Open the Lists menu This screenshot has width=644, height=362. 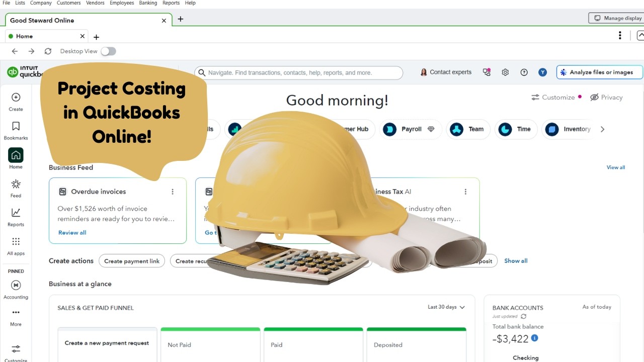[x=20, y=3]
